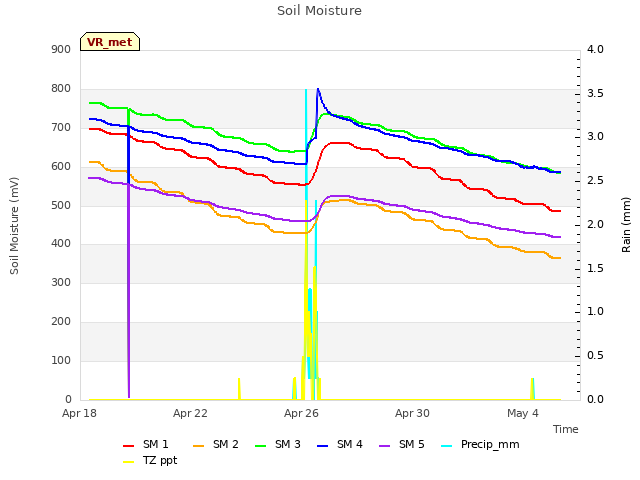Click the Apr 22 x-axis label
Screen dimensions: 640x480
190,413
